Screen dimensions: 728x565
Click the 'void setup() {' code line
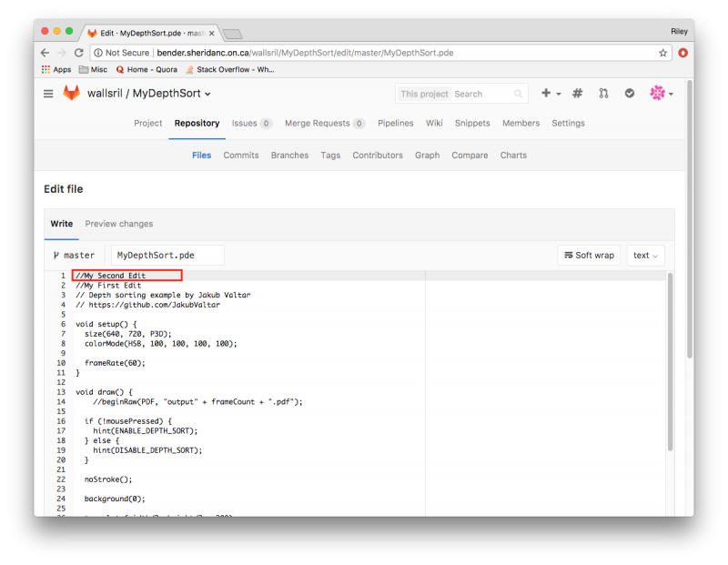point(106,324)
